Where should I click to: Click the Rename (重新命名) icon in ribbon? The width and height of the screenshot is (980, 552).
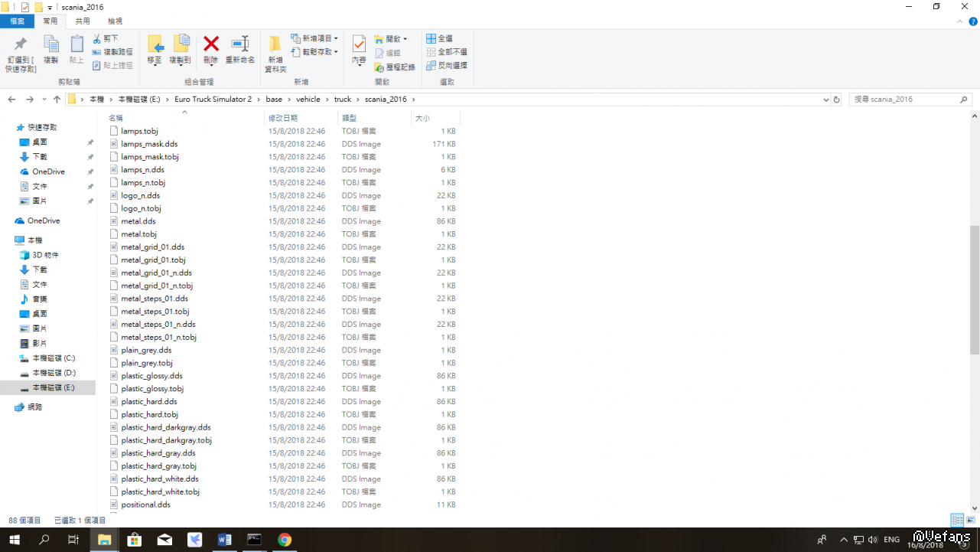pyautogui.click(x=240, y=44)
